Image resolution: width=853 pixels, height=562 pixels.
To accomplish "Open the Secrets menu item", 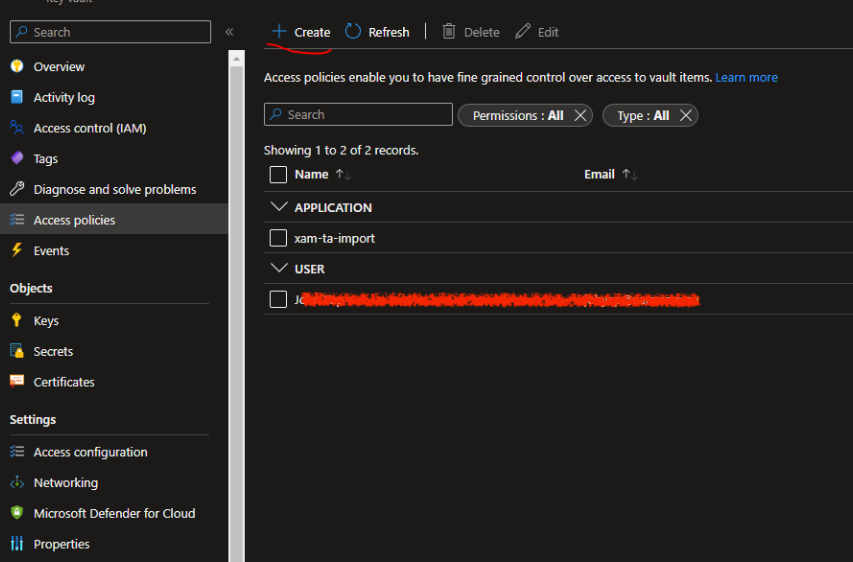I will (x=53, y=352).
